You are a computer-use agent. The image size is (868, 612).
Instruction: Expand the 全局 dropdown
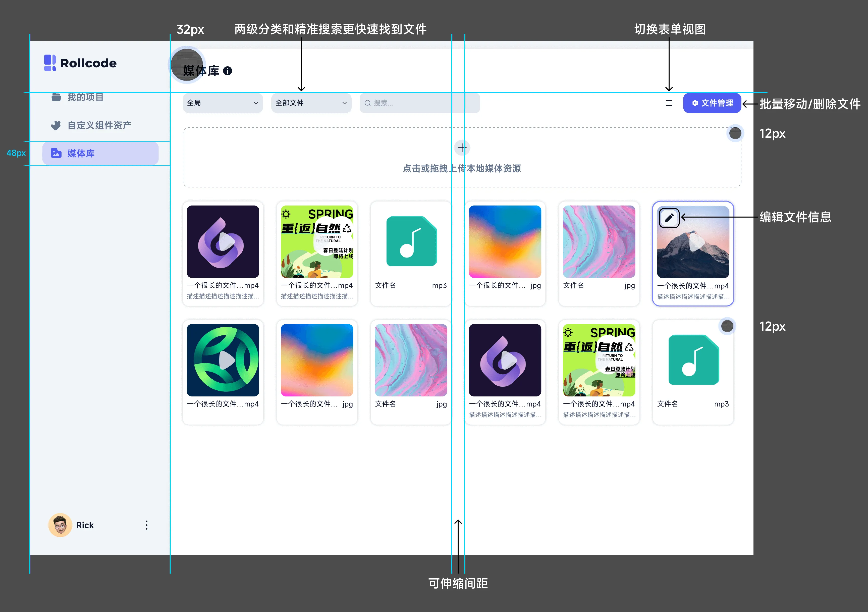pyautogui.click(x=223, y=103)
